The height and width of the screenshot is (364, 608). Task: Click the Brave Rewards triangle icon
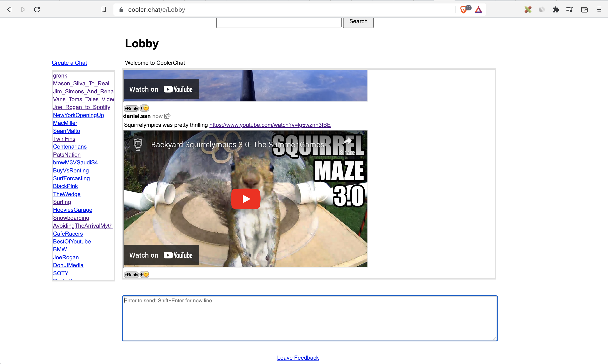point(478,10)
